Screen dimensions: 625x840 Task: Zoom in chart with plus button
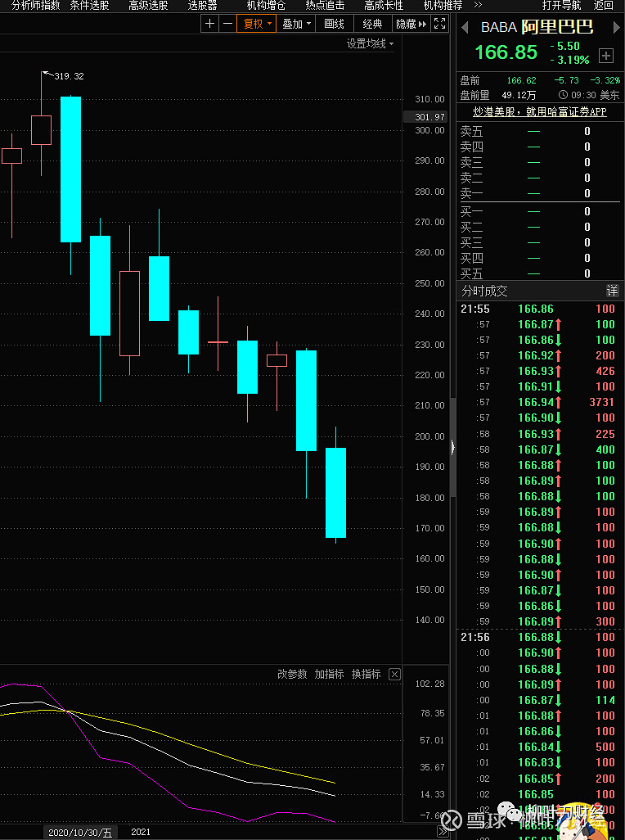tap(209, 24)
